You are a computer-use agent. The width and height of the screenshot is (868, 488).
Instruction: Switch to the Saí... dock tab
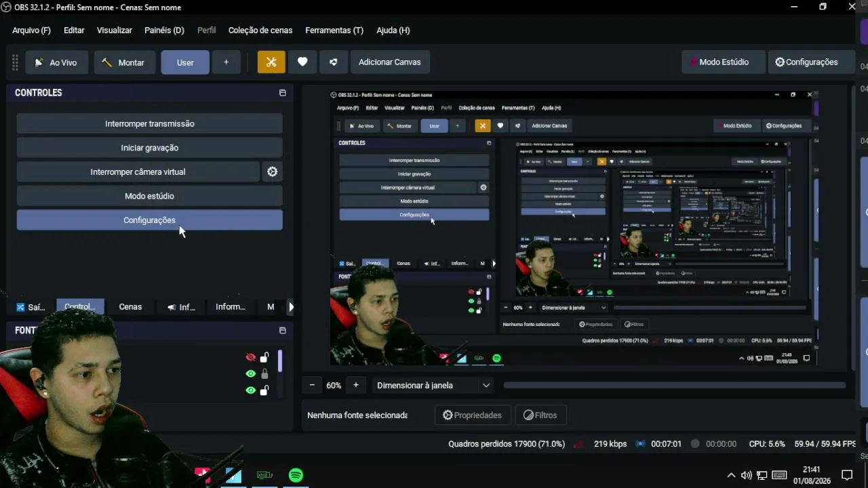coord(31,307)
